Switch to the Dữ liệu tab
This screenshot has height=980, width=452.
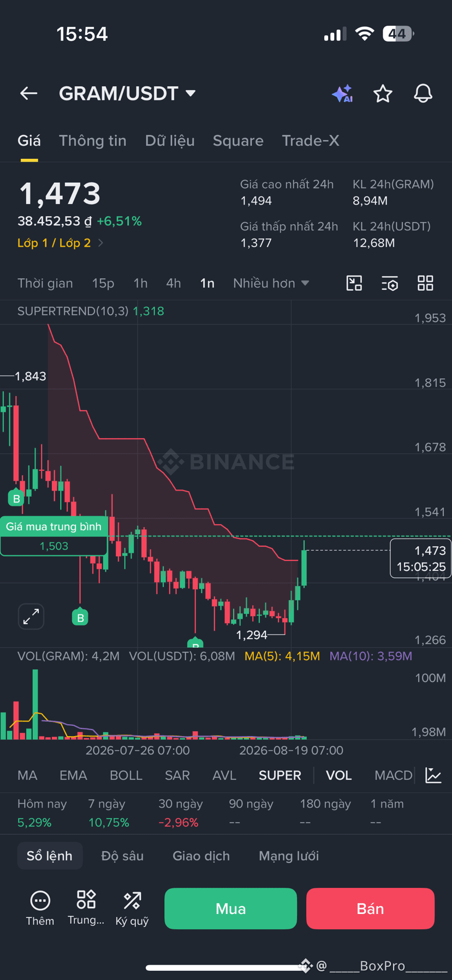tap(170, 141)
